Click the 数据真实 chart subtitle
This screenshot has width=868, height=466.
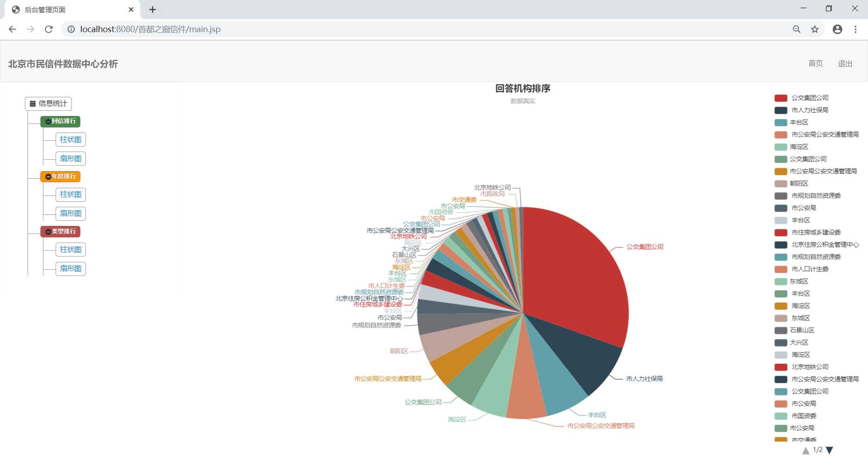coord(523,101)
